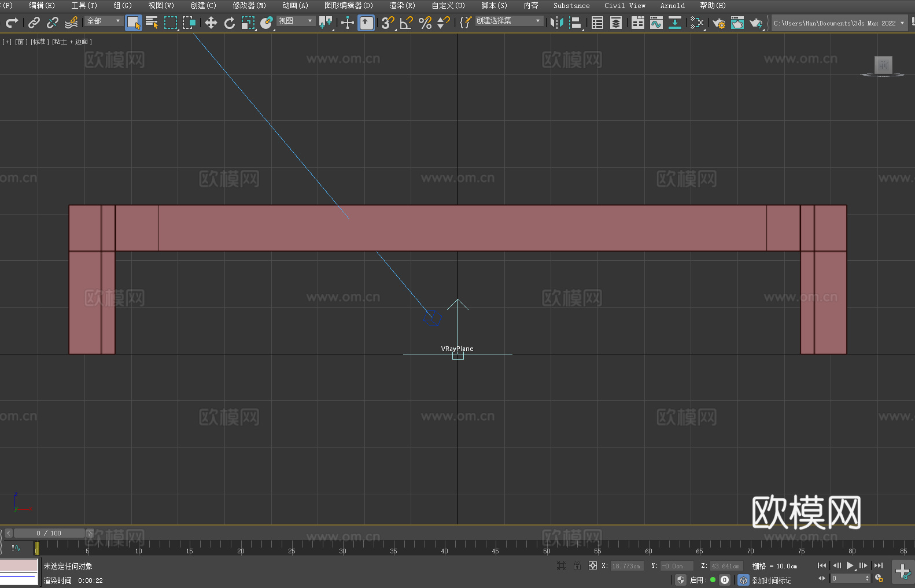Click the X coordinate input field

pyautogui.click(x=626, y=566)
